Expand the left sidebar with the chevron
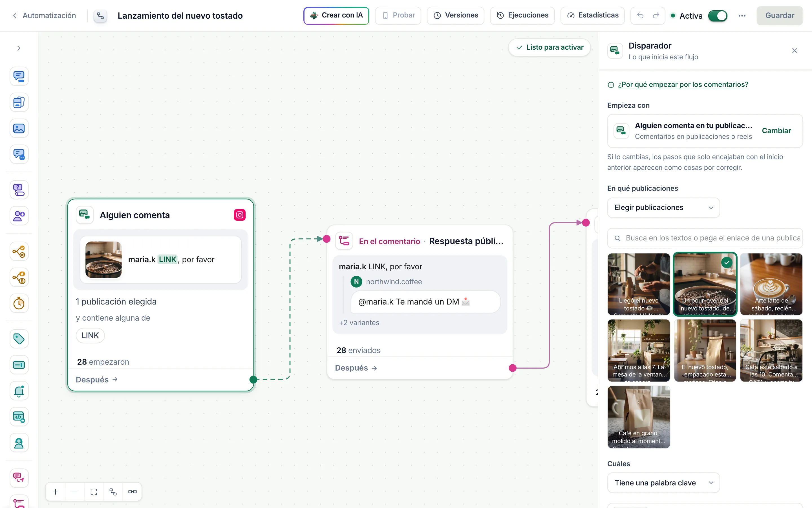This screenshot has width=812, height=508. [x=19, y=48]
